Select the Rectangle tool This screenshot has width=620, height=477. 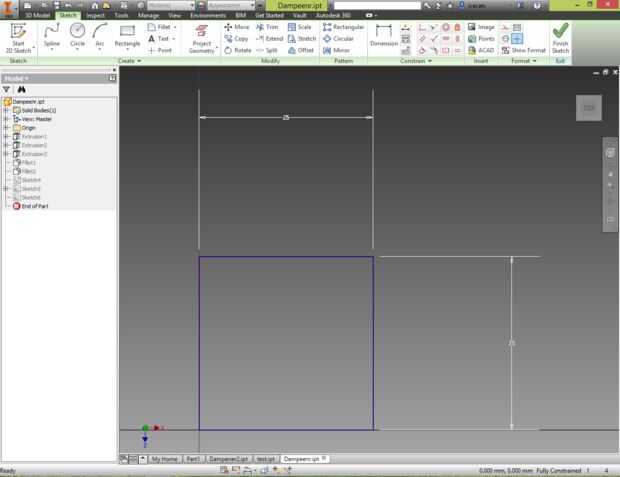[x=127, y=36]
